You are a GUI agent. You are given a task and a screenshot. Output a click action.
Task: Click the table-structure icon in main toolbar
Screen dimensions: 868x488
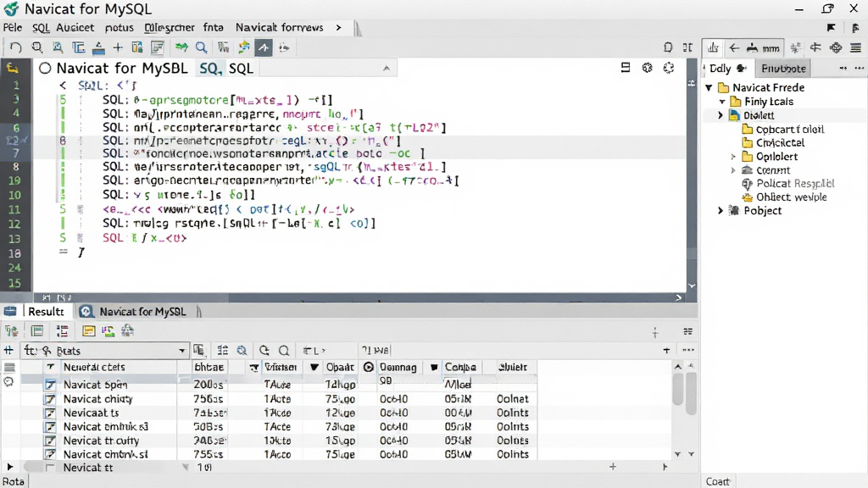pos(79,48)
